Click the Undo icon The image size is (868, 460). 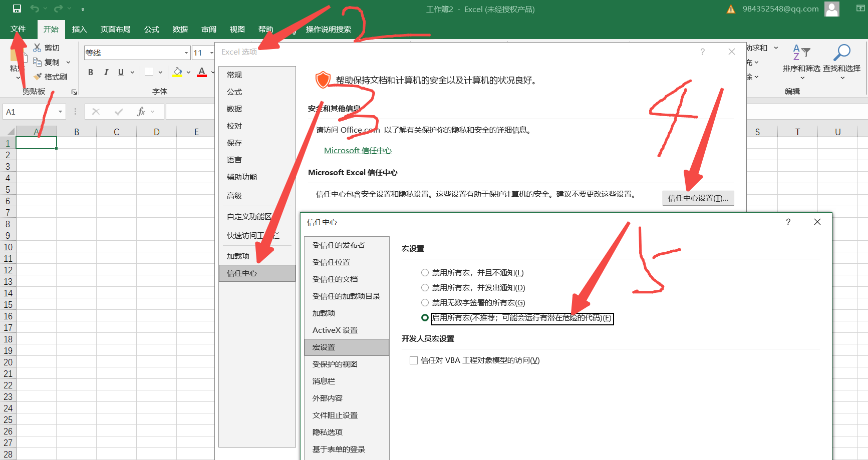coord(35,9)
